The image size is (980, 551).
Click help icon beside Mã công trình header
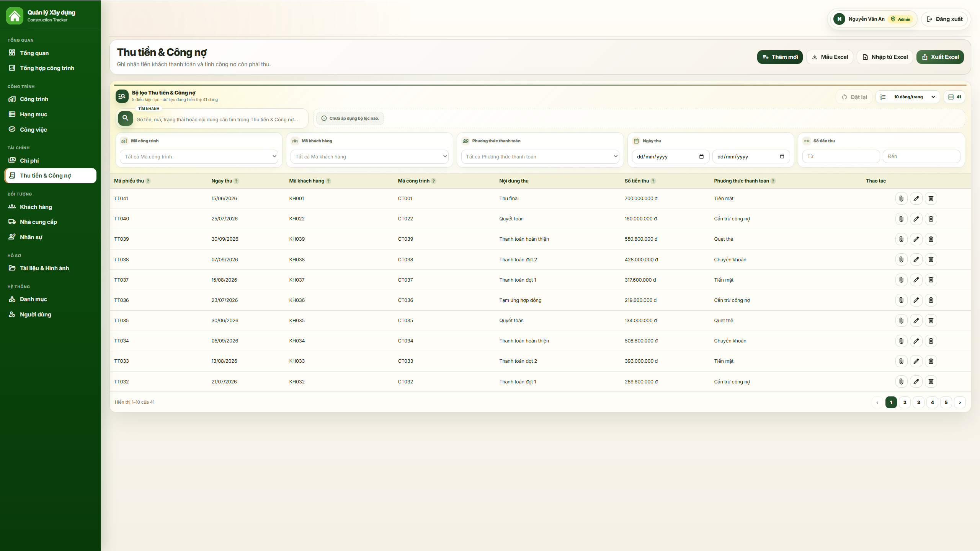pyautogui.click(x=433, y=181)
